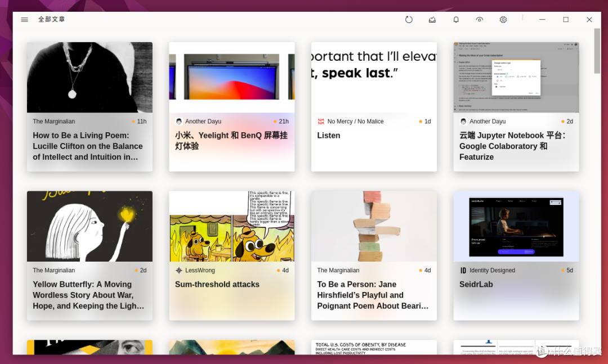608x364 pixels.
Task: Toggle the eye view filter icon
Action: tap(480, 20)
